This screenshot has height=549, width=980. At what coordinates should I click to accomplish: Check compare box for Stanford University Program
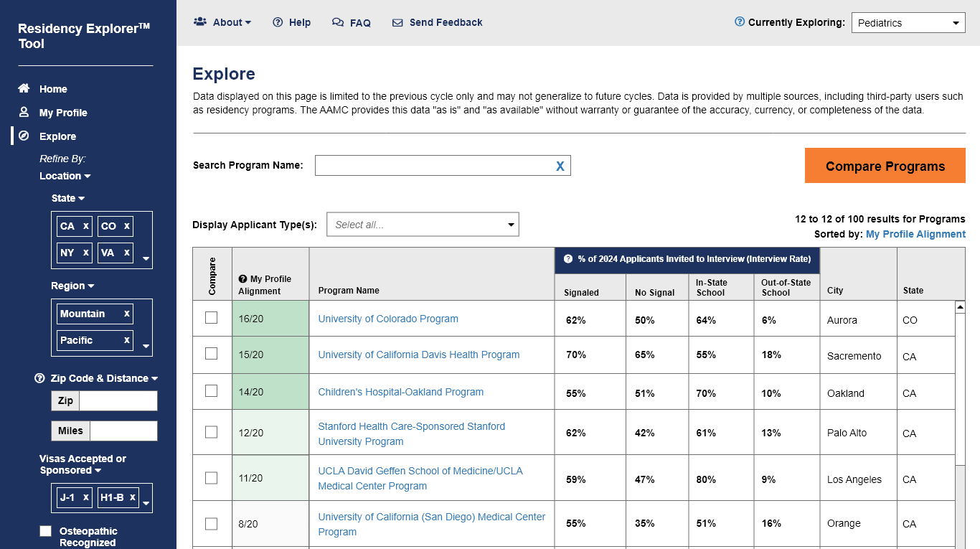211,431
